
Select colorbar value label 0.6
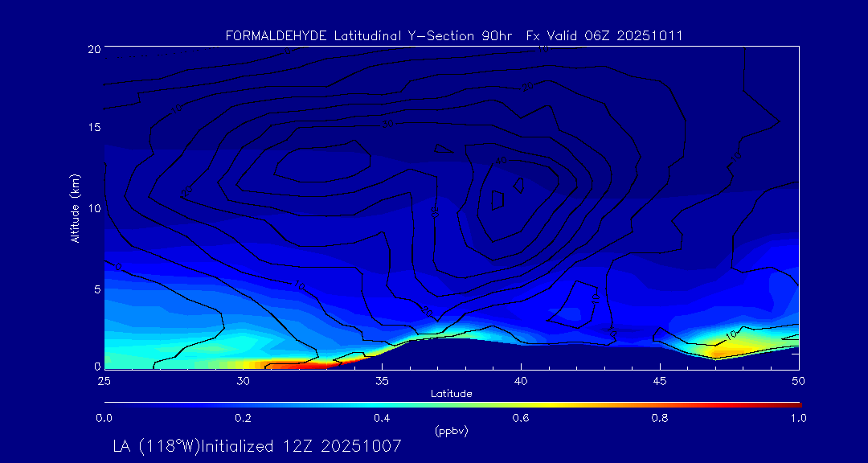[x=521, y=418]
